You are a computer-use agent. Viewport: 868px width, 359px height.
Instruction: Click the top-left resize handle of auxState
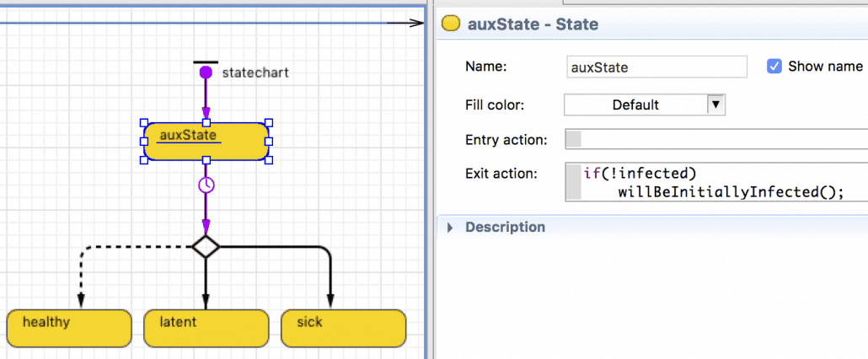point(144,122)
